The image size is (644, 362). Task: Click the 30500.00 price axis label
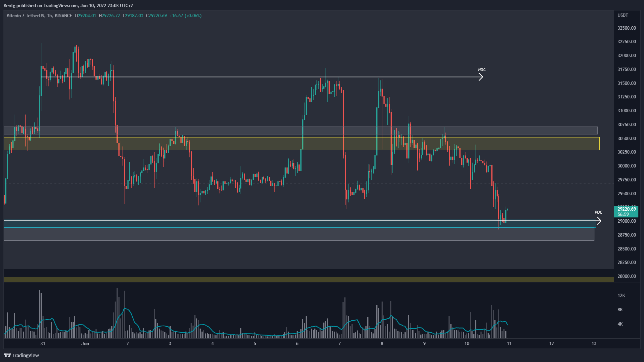click(x=627, y=139)
